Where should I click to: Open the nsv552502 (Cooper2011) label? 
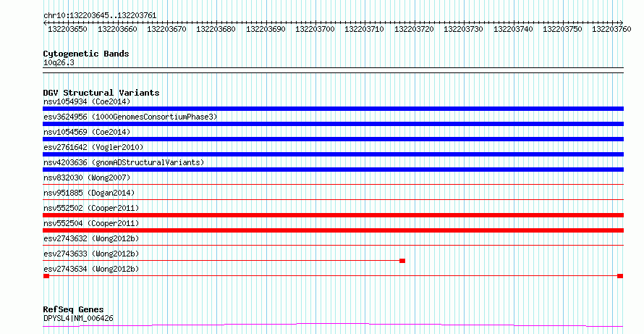click(91, 208)
